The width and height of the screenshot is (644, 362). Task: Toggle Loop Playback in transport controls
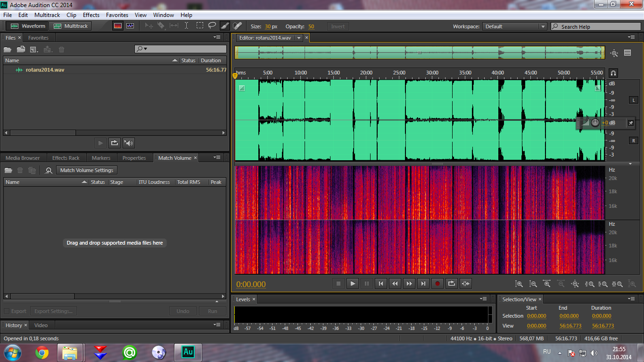click(451, 283)
